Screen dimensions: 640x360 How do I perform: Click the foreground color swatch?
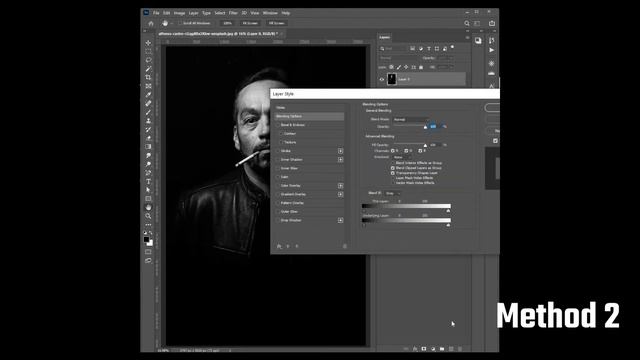[x=147, y=240]
